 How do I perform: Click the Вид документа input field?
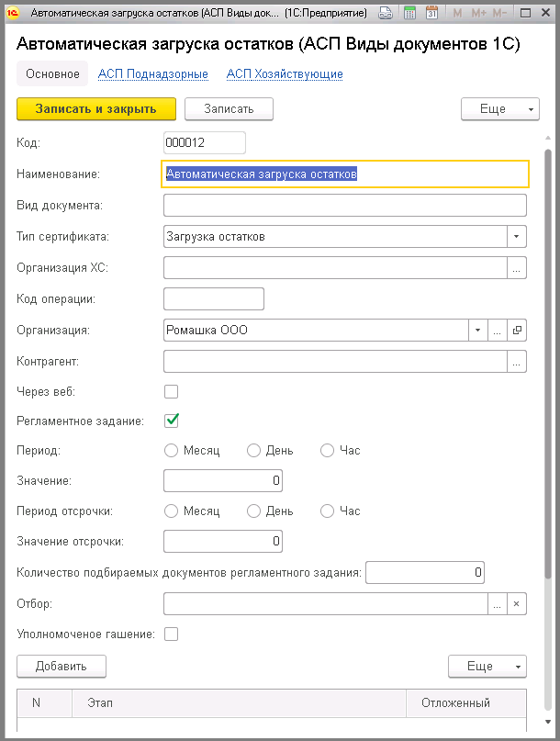(x=345, y=206)
